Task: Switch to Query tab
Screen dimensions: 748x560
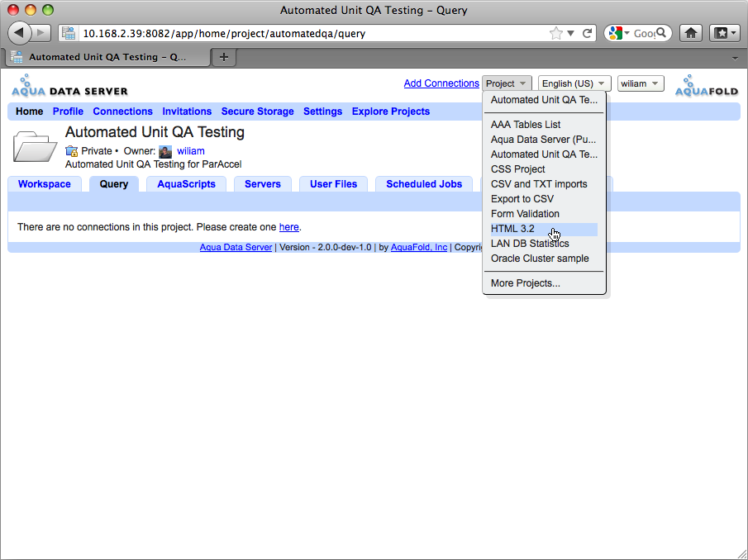Action: (x=114, y=184)
